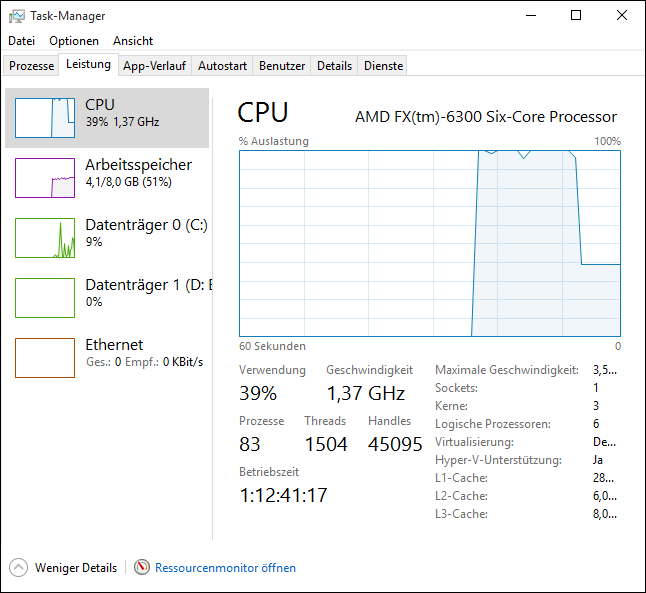Switch to the Prozesse tab
The image size is (646, 593).
[x=31, y=66]
